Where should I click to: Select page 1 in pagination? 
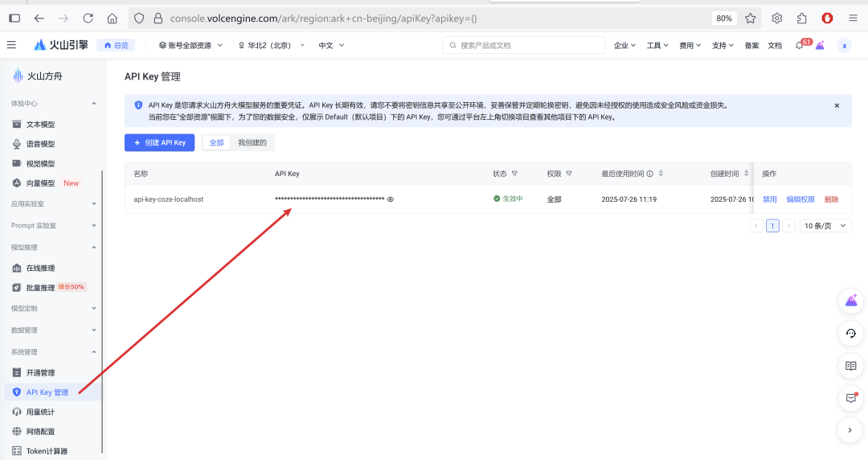click(772, 225)
